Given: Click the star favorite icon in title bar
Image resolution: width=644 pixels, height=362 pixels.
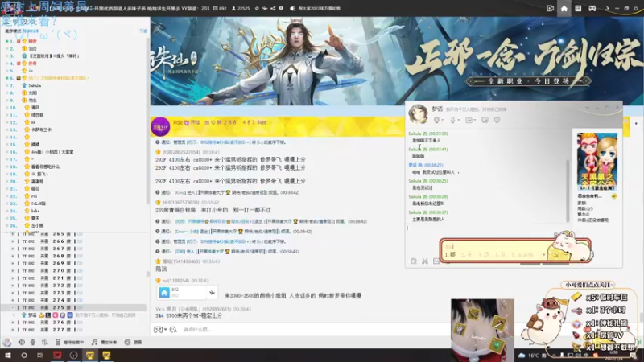Looking at the screenshot, I should [257, 8].
